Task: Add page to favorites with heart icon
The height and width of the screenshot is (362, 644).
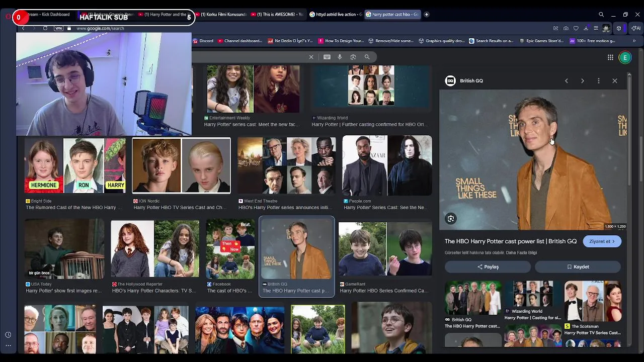Action: (x=576, y=28)
